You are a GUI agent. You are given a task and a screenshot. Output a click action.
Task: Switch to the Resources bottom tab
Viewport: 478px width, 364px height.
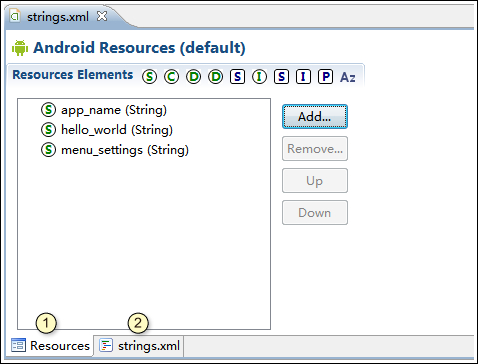(x=50, y=346)
